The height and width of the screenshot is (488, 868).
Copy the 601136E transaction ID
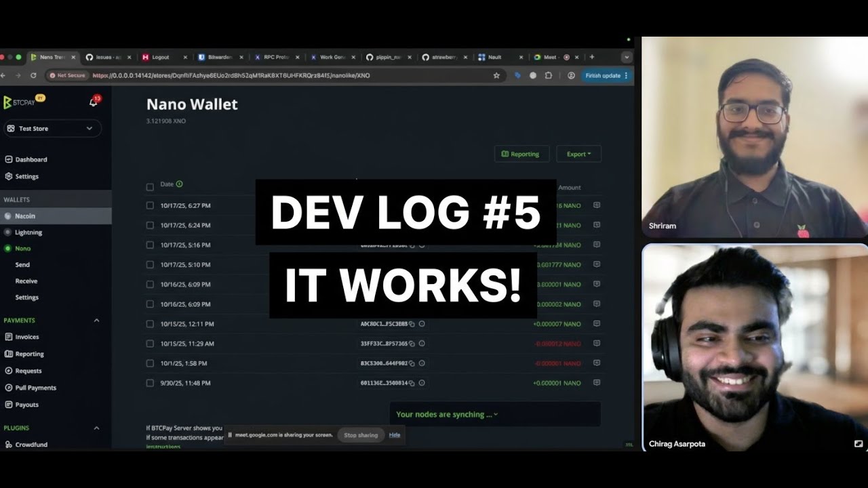(412, 383)
